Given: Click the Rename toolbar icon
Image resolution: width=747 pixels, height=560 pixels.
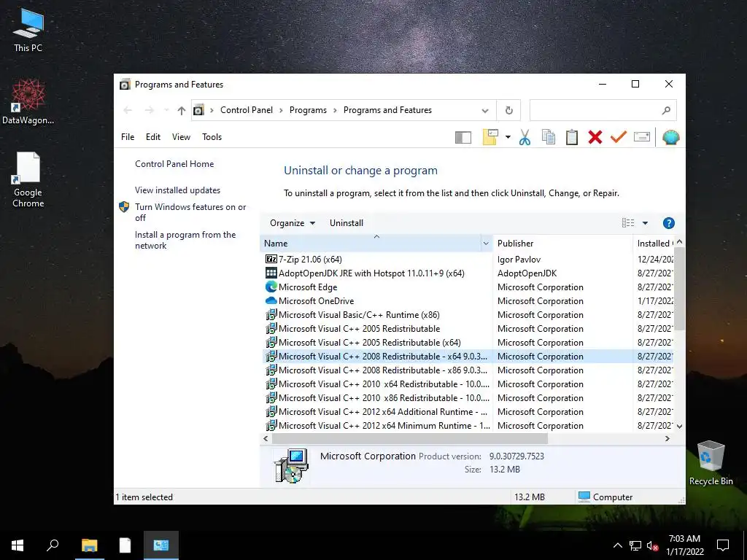Looking at the screenshot, I should (x=642, y=137).
